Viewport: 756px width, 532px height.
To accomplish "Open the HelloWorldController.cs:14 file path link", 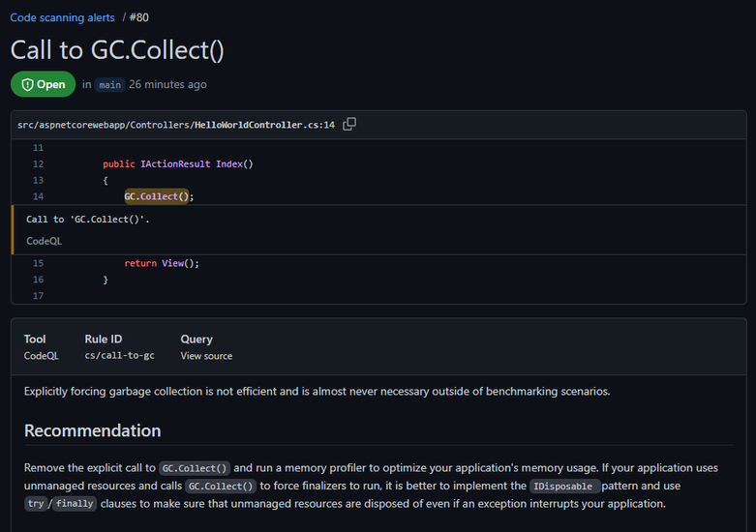I will click(x=175, y=125).
